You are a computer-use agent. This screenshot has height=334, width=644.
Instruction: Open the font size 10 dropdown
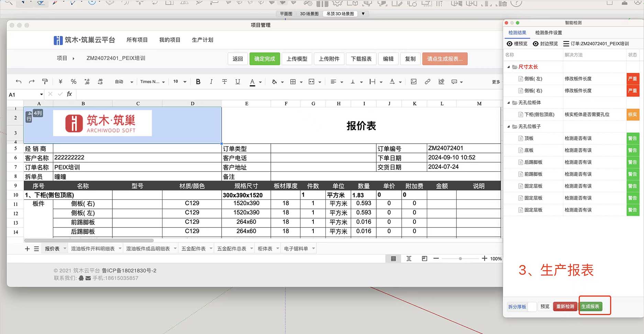179,82
